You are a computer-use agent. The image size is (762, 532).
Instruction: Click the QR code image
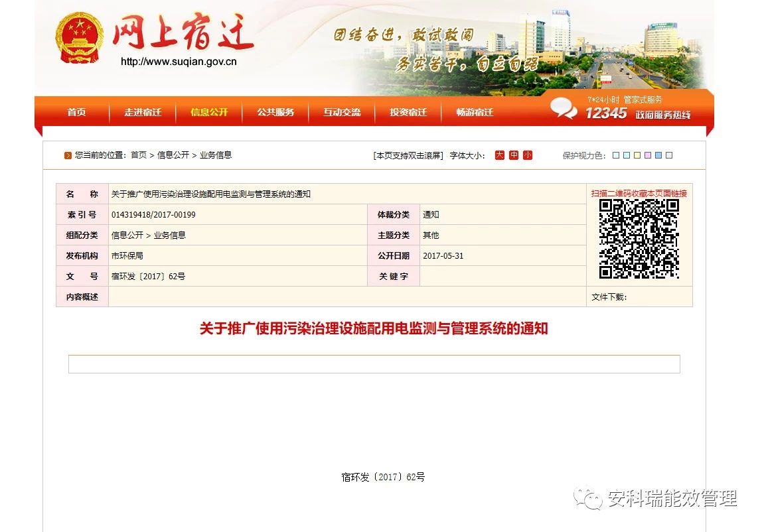click(x=639, y=239)
